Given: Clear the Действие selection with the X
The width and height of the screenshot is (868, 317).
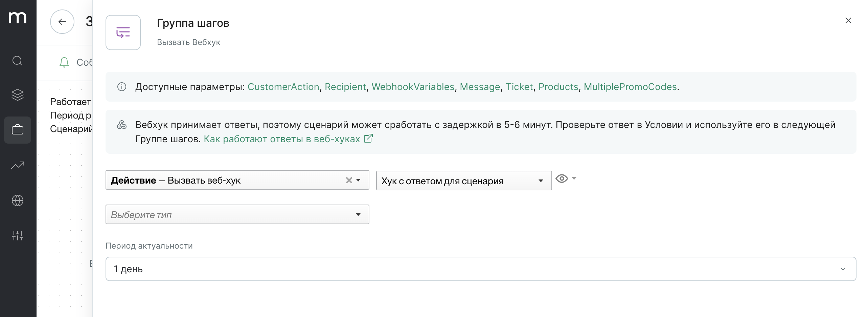Looking at the screenshot, I should coord(349,180).
